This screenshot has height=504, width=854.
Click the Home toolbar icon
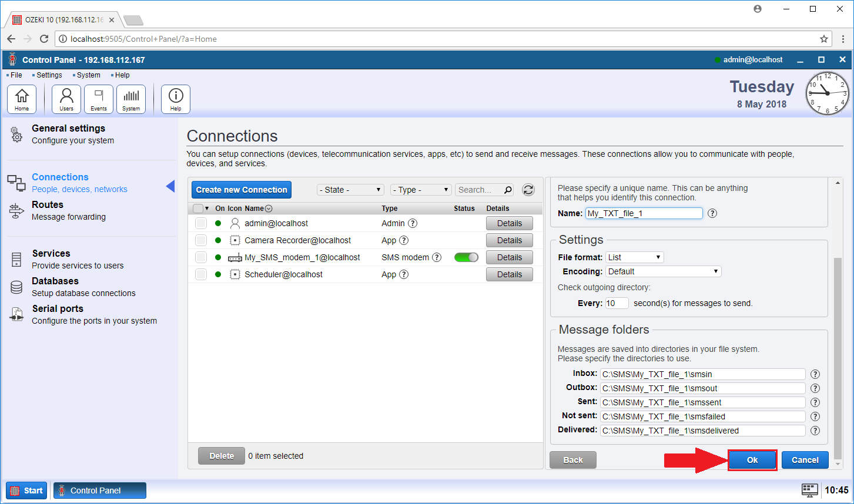point(22,99)
